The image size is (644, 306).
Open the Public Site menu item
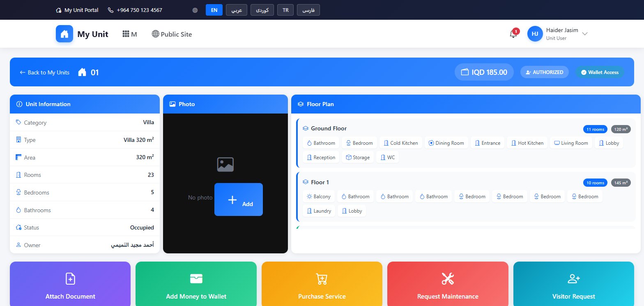tap(172, 34)
